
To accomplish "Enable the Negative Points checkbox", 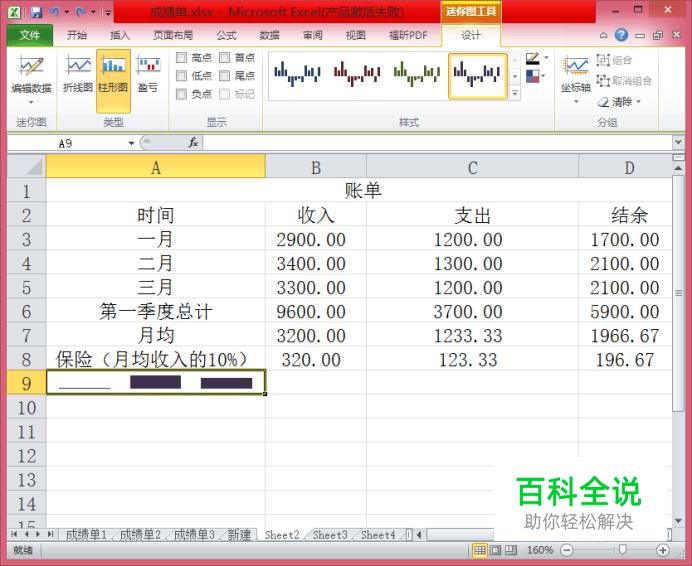I will pyautogui.click(x=181, y=94).
